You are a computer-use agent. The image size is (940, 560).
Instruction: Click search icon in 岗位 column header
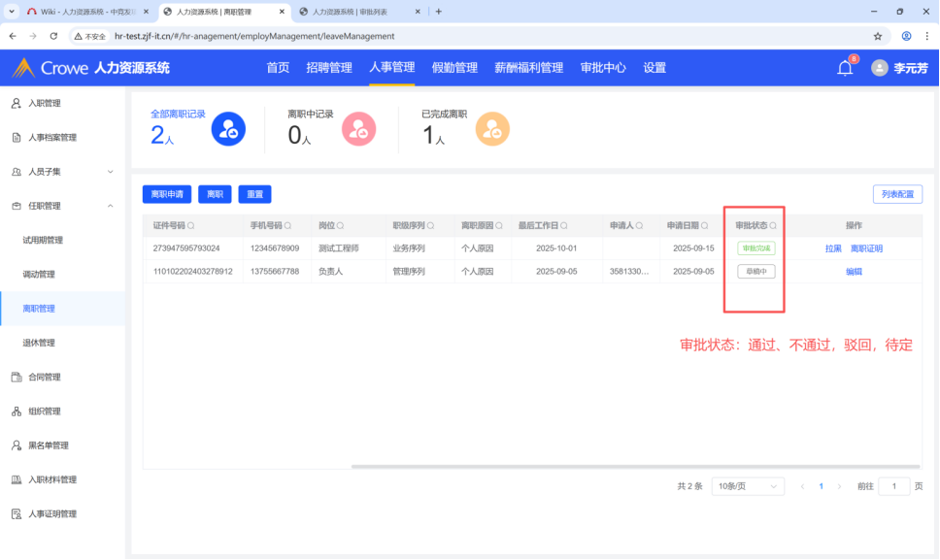tap(341, 226)
